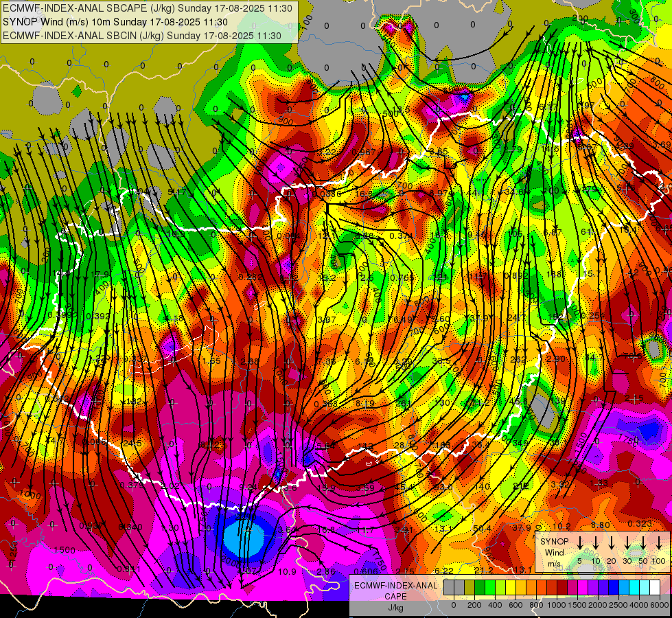Click the 140 value on the map
Screen dimensions: 672x618
click(x=483, y=486)
